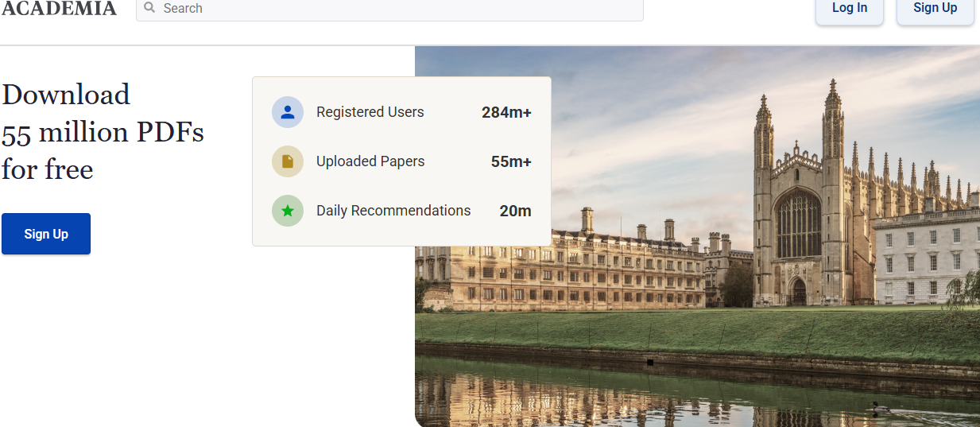Click the 284m+ registered users figure
This screenshot has height=427, width=980.
coord(506,112)
